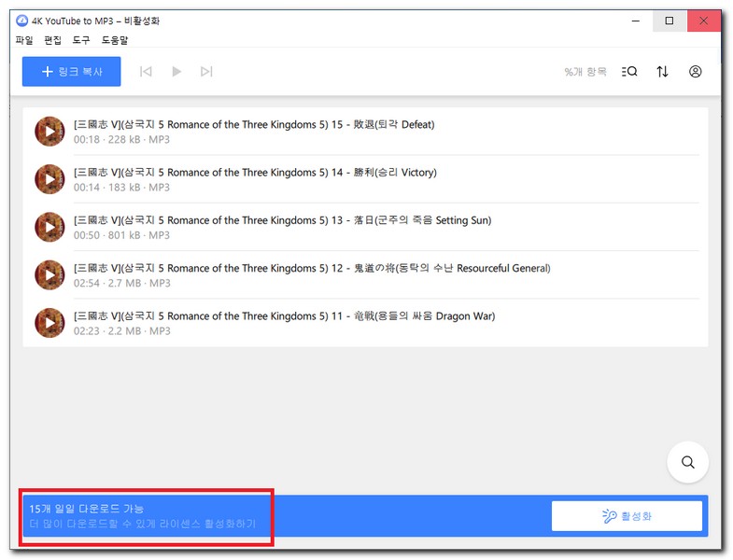Open the list search filter icon
The height and width of the screenshot is (560, 733).
pyautogui.click(x=629, y=72)
